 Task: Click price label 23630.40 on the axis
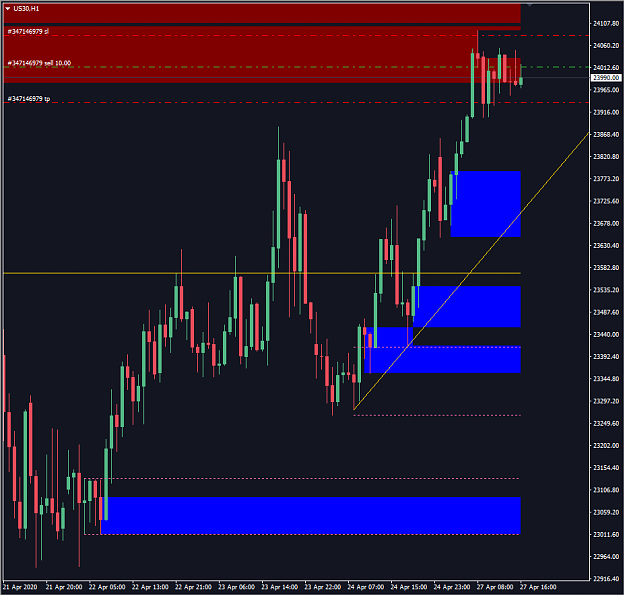606,246
